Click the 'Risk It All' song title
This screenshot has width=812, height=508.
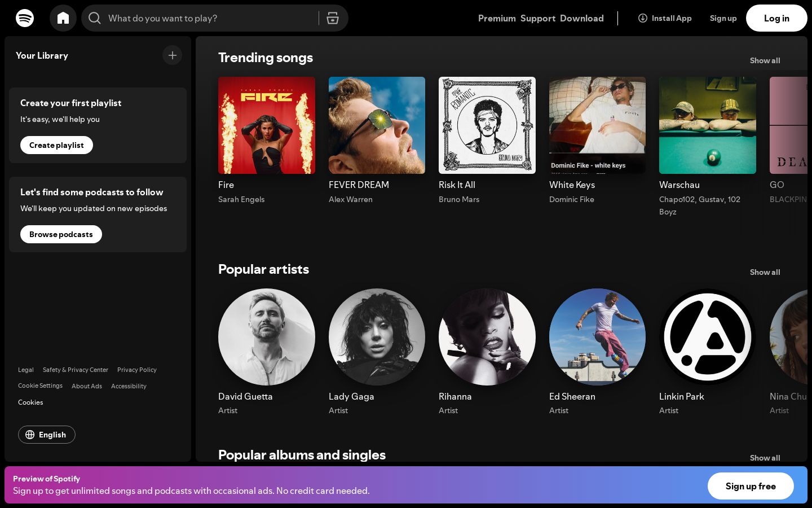tap(457, 185)
